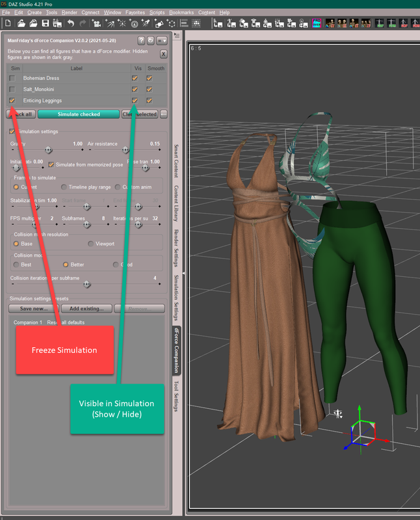Screen dimensions: 420x520
Task: Click the dotted grid toolbar icon
Action: (196, 23)
